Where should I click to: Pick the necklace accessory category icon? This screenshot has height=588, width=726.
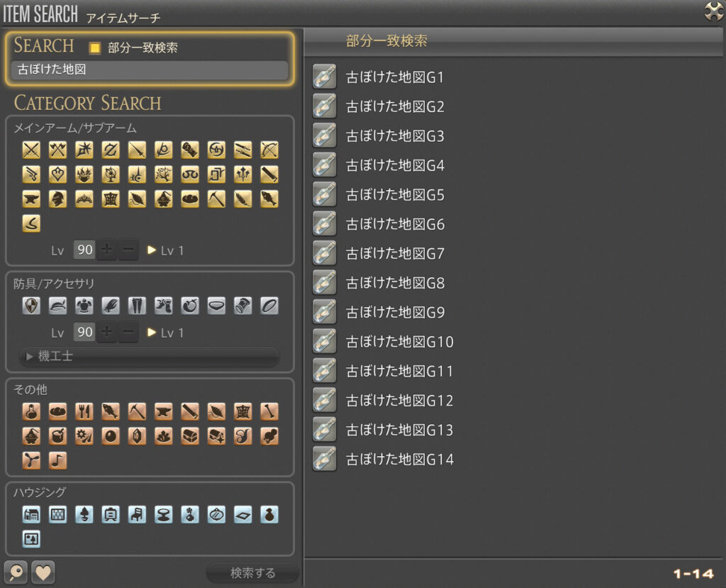coord(216,306)
